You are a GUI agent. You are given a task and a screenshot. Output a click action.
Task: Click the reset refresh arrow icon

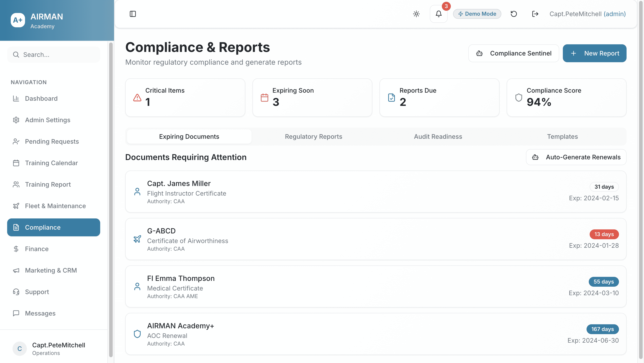point(514,14)
